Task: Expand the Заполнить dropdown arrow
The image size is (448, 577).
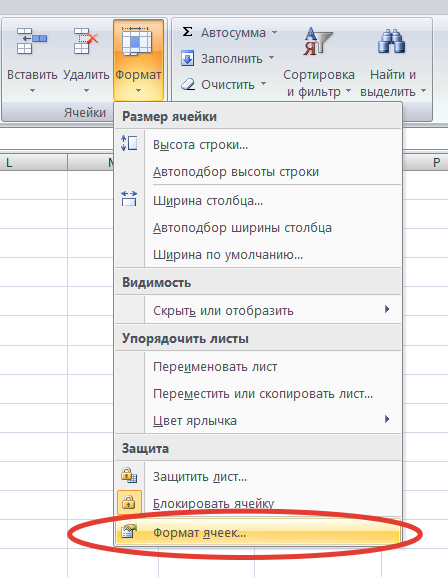Action: coord(272,58)
